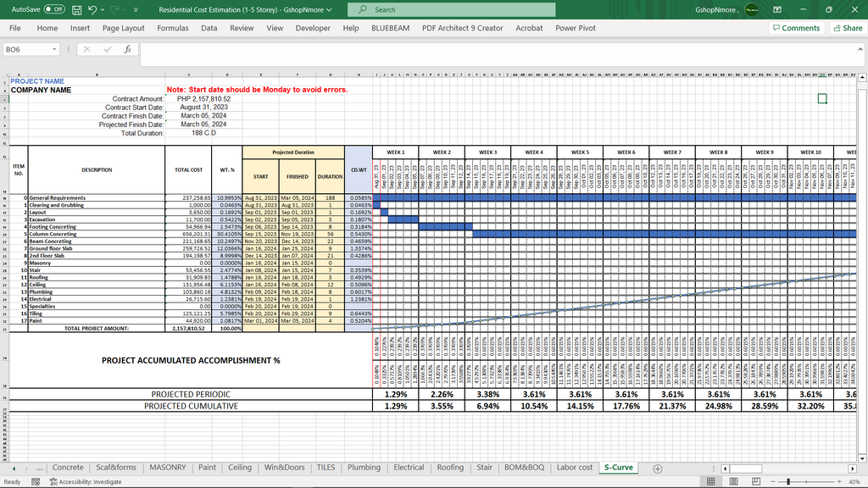868x488 pixels.
Task: Switch to Normal view icon
Action: tap(711, 482)
